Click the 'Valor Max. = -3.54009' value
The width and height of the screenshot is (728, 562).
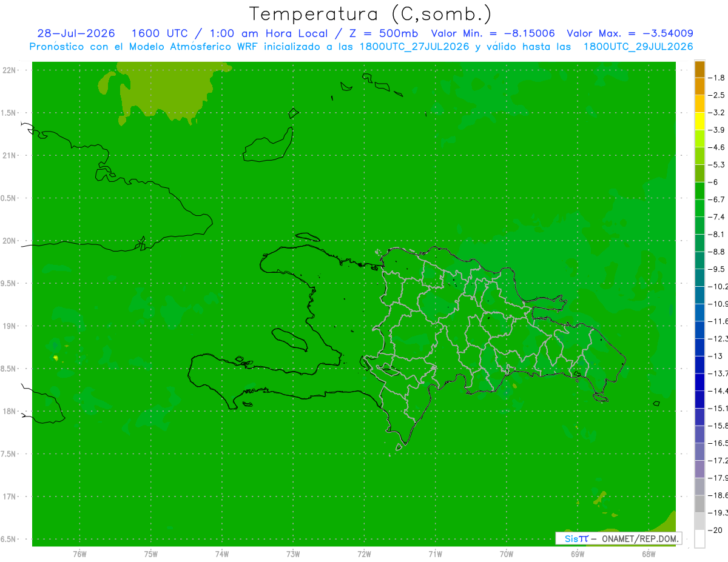tap(630, 33)
